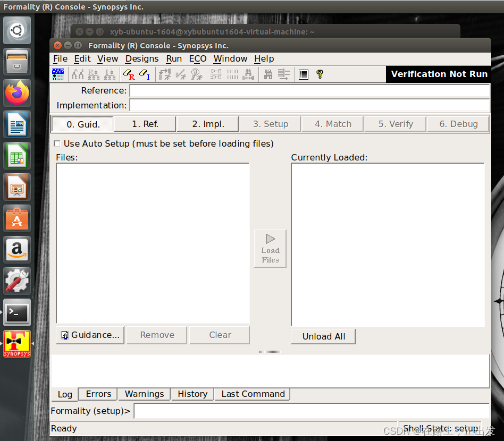
Task: Switch to the History tab
Action: [192, 394]
